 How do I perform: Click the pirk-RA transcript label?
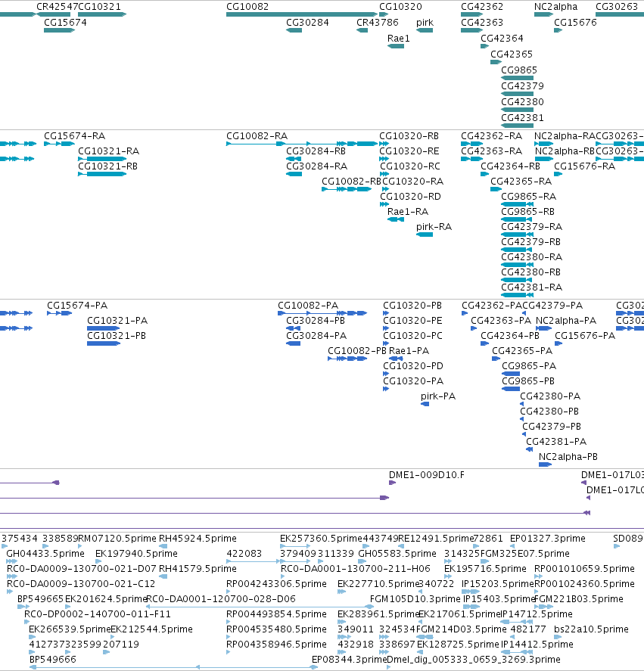pos(434,227)
